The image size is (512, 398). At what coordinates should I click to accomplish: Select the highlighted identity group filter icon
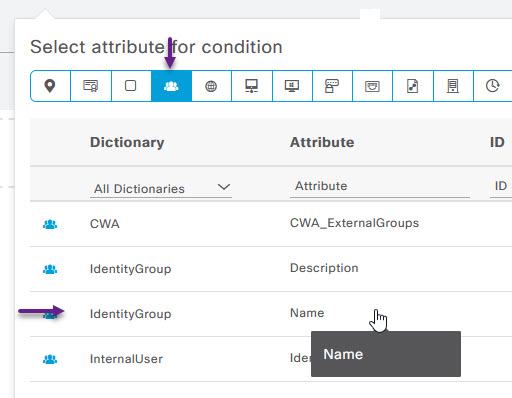tap(171, 86)
